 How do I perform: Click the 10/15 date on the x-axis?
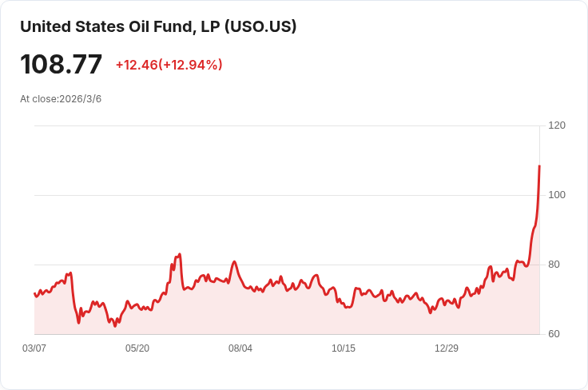click(344, 348)
